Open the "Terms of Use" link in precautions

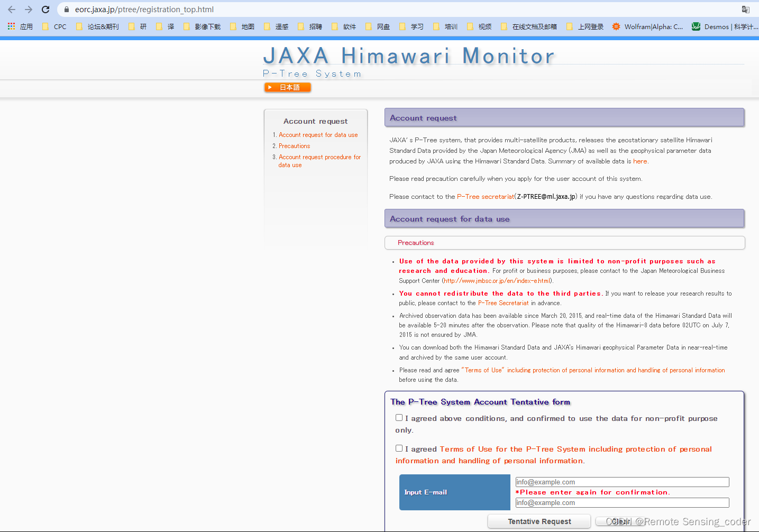pyautogui.click(x=593, y=370)
